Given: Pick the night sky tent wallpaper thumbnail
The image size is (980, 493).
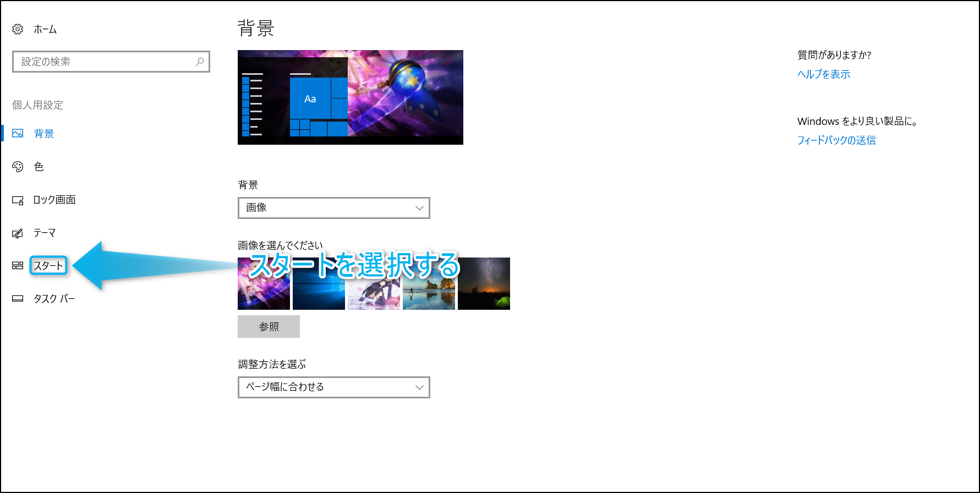Looking at the screenshot, I should point(484,284).
